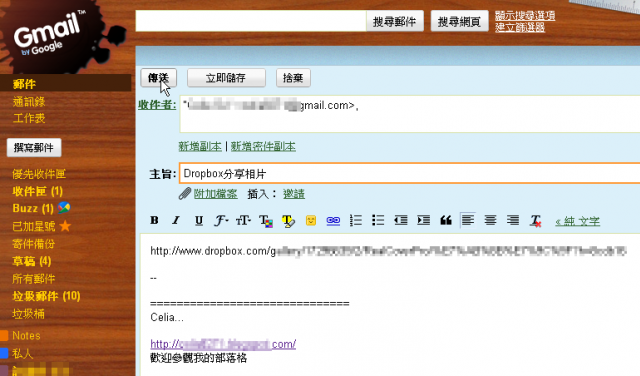Click 新增密件副本 to add Bcc
Viewport: 640px width, 376px height.
tap(263, 146)
